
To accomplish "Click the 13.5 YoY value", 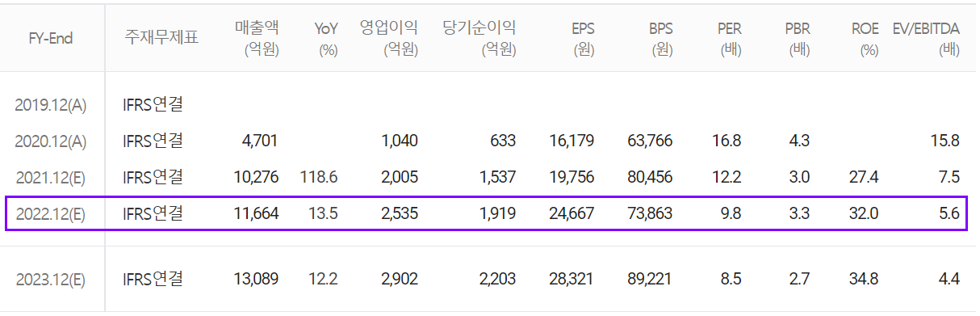I will (325, 214).
